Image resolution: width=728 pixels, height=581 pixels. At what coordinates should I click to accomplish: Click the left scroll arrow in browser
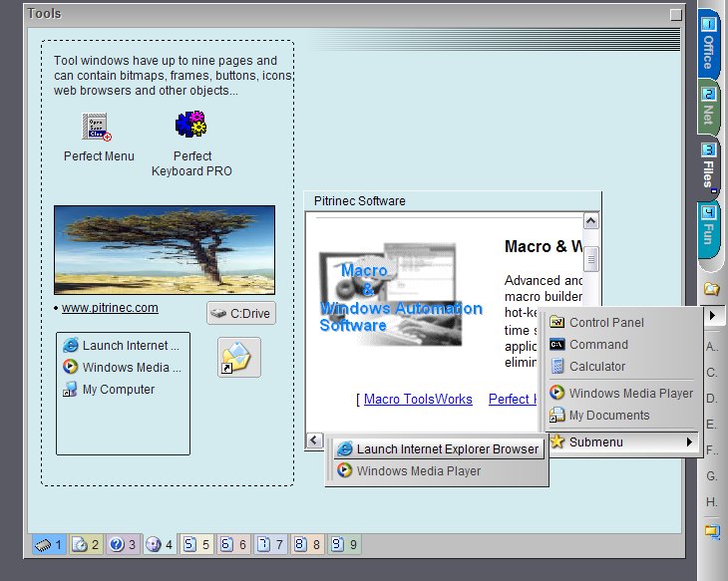pyautogui.click(x=314, y=439)
